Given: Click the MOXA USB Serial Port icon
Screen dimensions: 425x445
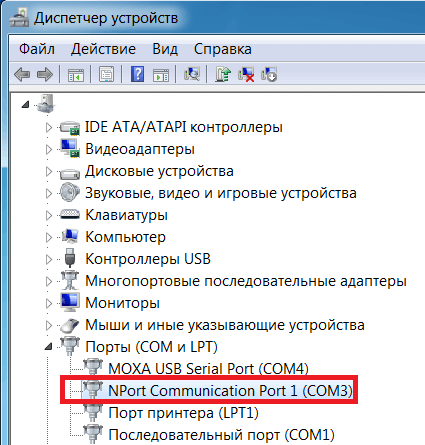Looking at the screenshot, I should (92, 368).
